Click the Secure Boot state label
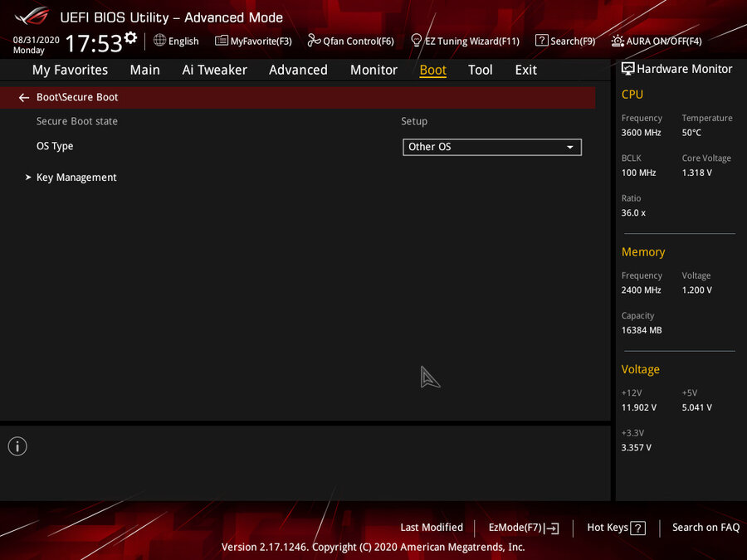The height and width of the screenshot is (560, 747). [76, 121]
